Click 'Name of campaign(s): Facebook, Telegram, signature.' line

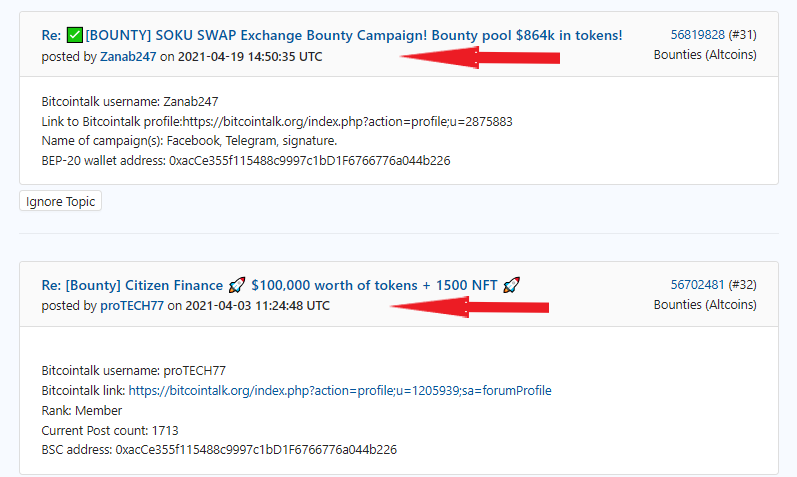(189, 141)
